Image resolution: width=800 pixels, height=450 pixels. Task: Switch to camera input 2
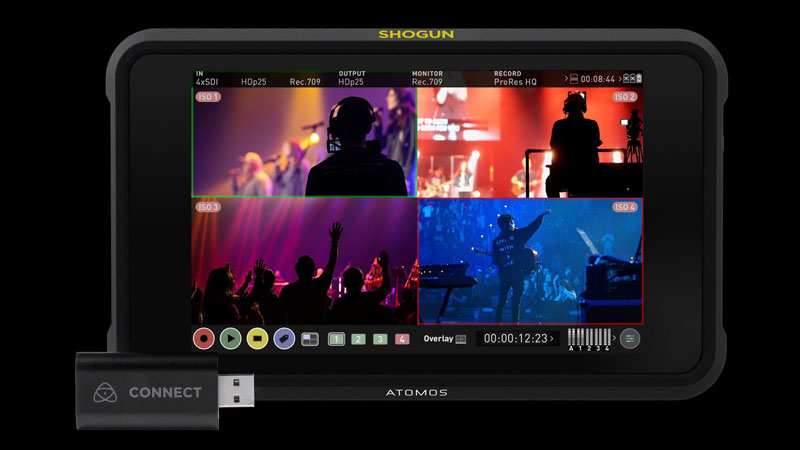point(358,339)
